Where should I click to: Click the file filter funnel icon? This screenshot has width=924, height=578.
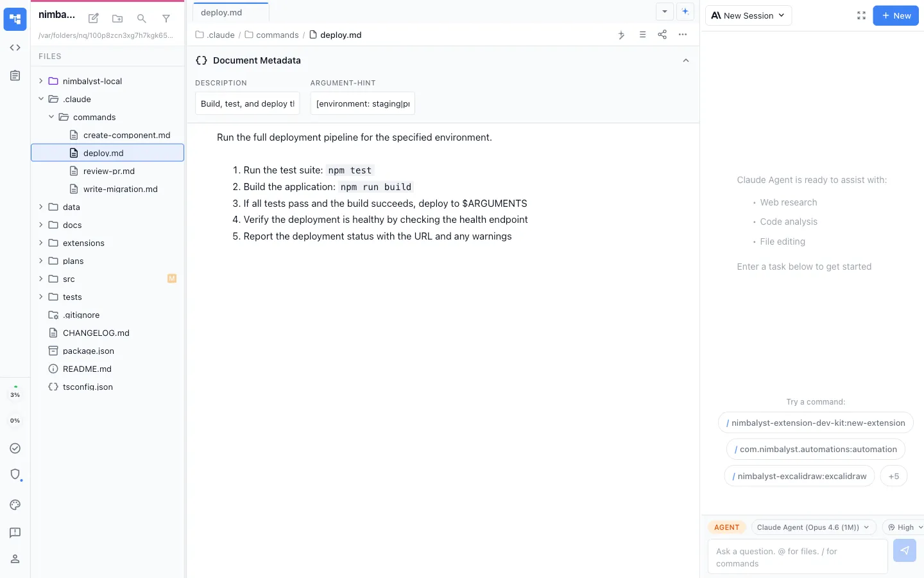[x=166, y=19]
